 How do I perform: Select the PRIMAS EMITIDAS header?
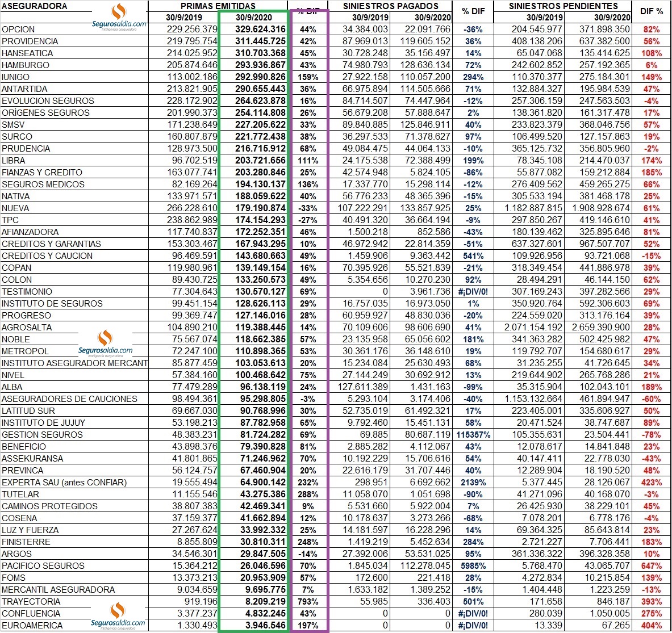point(218,6)
